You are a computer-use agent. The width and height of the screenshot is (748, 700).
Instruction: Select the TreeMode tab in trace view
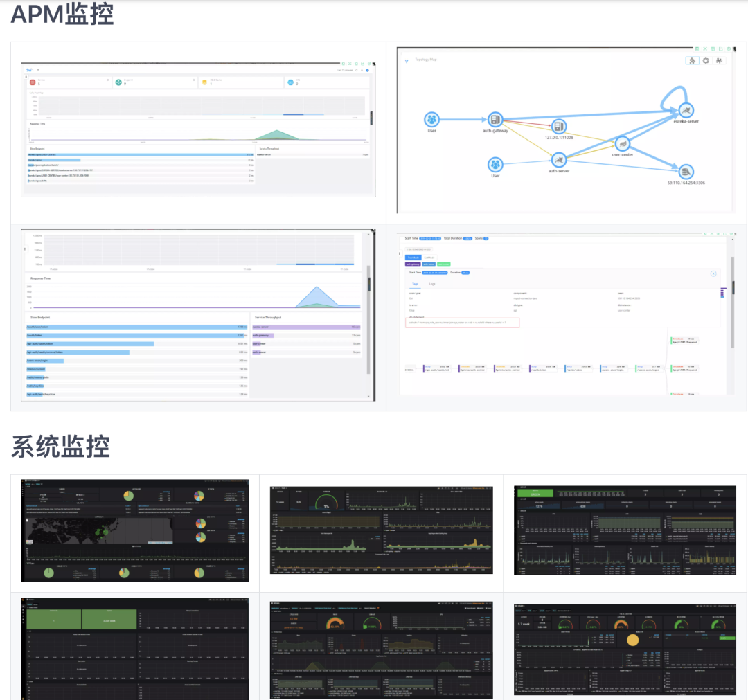click(413, 258)
